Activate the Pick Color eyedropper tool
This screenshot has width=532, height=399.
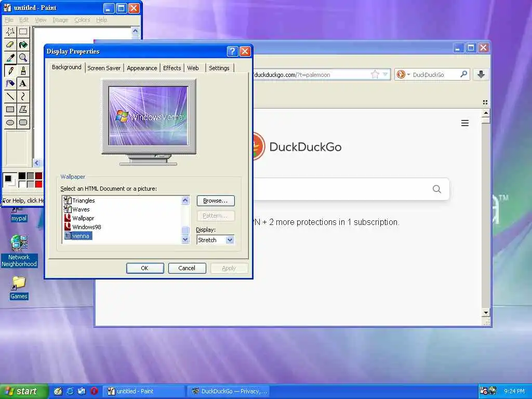coord(10,57)
